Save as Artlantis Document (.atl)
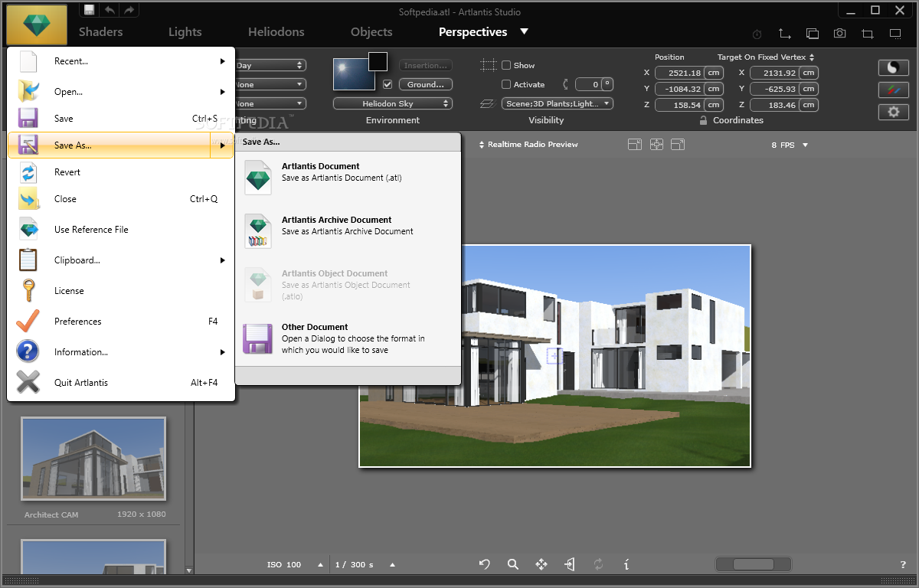Viewport: 919px width, 588px height. (x=348, y=176)
